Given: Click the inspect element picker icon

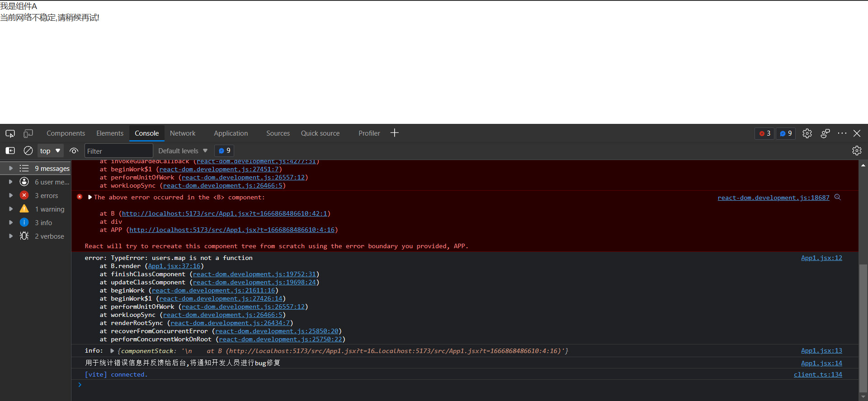Looking at the screenshot, I should click(10, 133).
